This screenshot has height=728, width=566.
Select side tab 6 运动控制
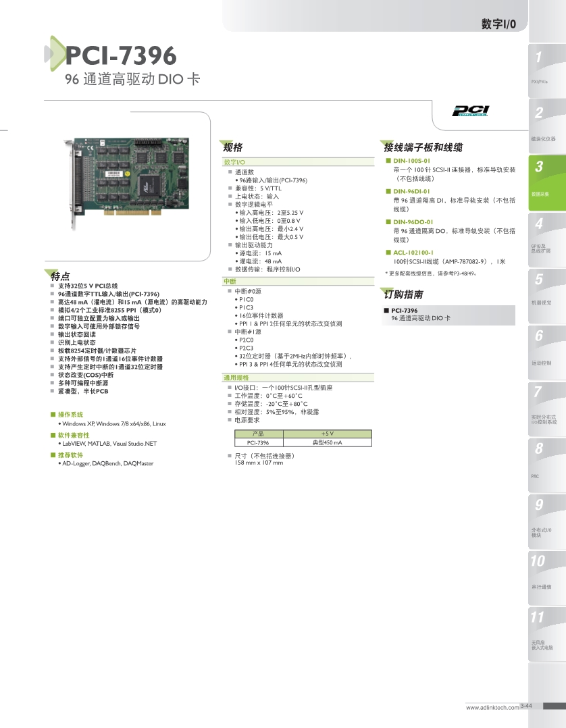coord(547,353)
